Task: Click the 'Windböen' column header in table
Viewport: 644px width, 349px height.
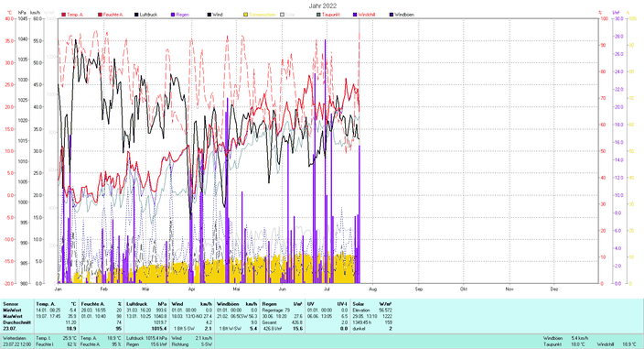Action: coord(228,304)
